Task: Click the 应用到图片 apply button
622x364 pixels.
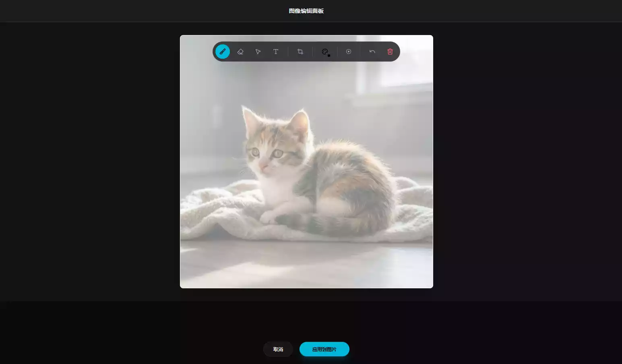Action: (x=324, y=349)
